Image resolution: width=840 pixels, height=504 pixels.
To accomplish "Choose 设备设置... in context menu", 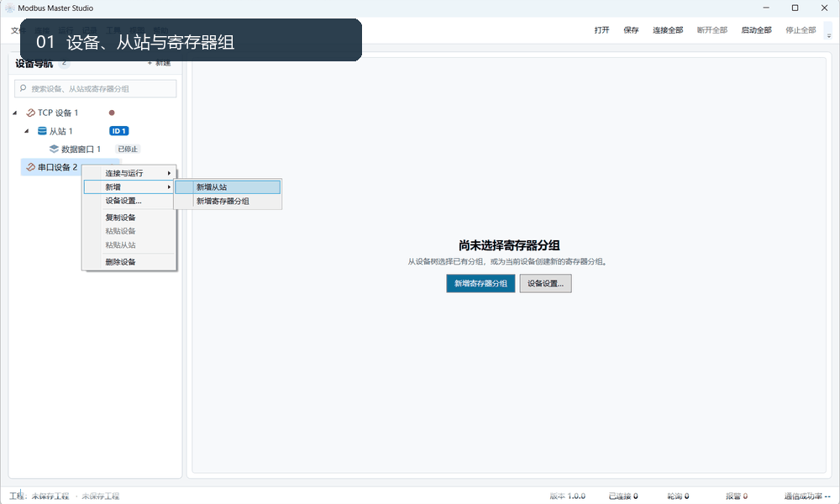I will point(129,201).
